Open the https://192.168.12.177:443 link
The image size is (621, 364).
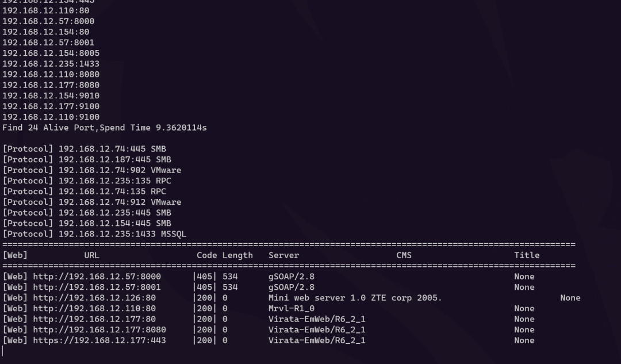tap(99, 340)
